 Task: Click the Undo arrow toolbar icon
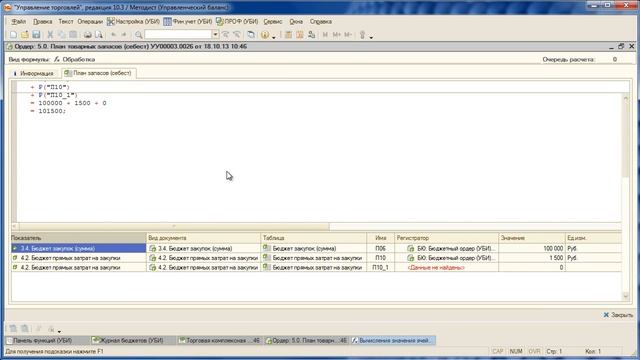click(x=113, y=35)
